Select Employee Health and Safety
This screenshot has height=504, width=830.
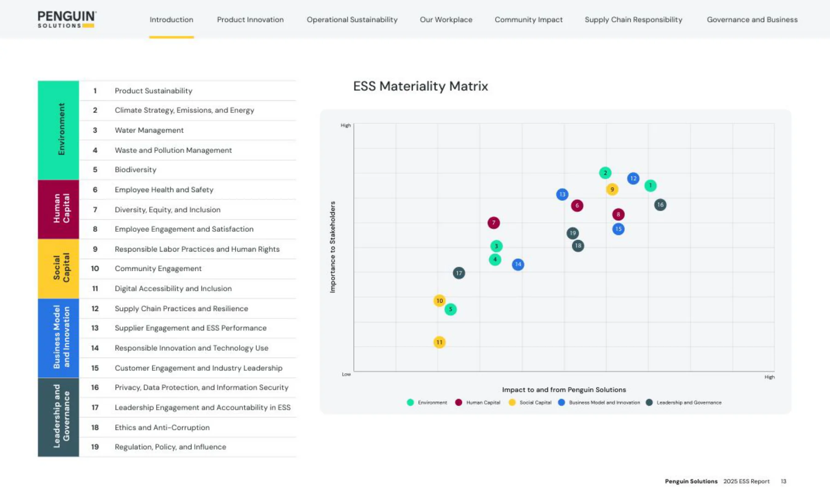pos(188,190)
